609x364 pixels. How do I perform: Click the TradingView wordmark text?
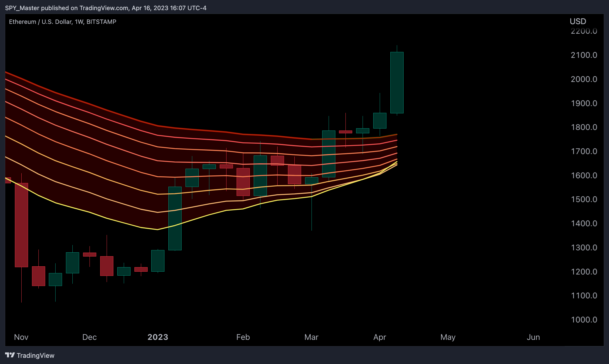coord(35,355)
